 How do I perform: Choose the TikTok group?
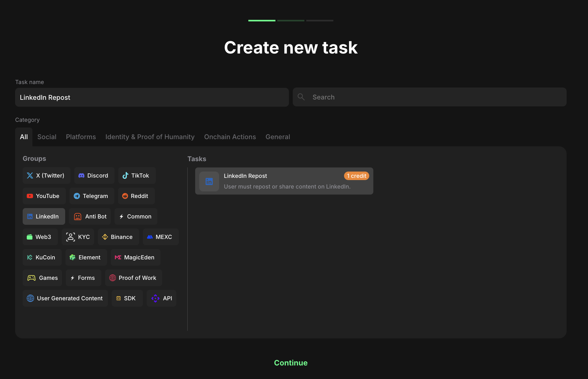tap(137, 176)
